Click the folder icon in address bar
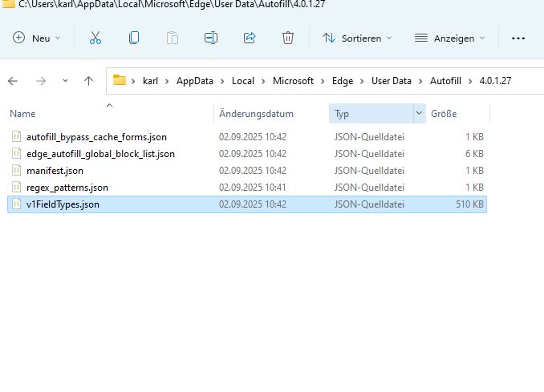544x392 pixels. pos(120,80)
